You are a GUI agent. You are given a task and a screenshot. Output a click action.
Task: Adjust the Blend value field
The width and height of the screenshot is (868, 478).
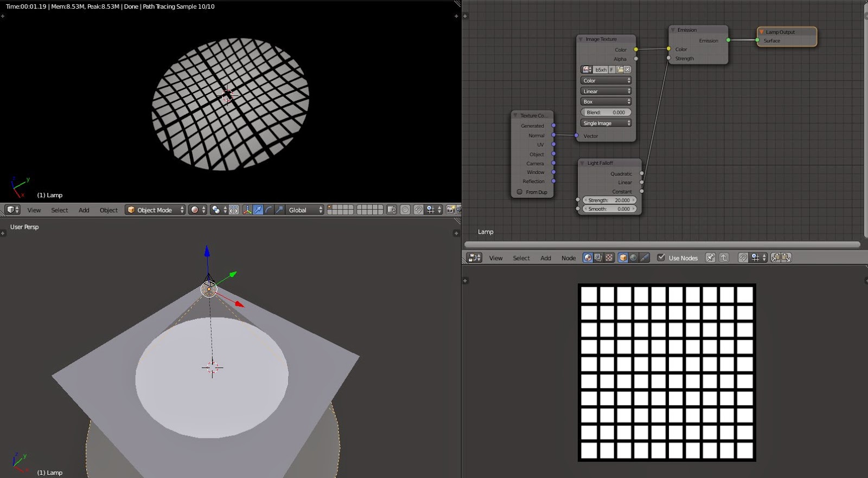(606, 112)
